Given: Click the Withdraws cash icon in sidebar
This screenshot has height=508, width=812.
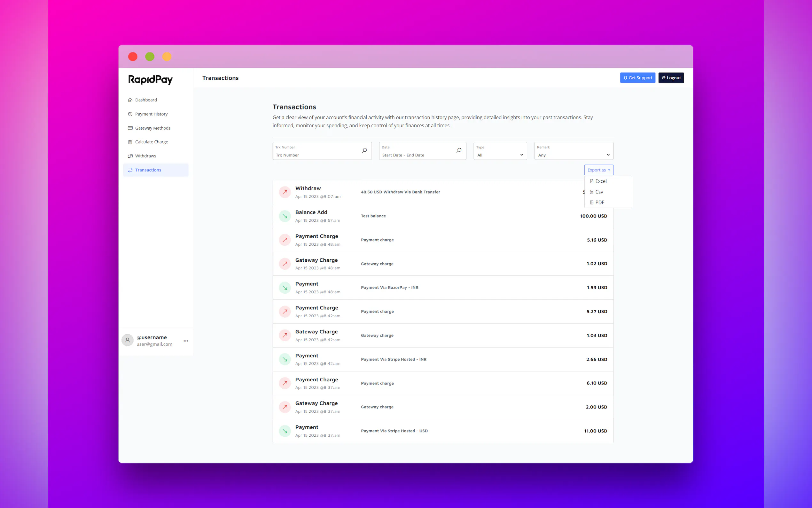Looking at the screenshot, I should (x=130, y=156).
